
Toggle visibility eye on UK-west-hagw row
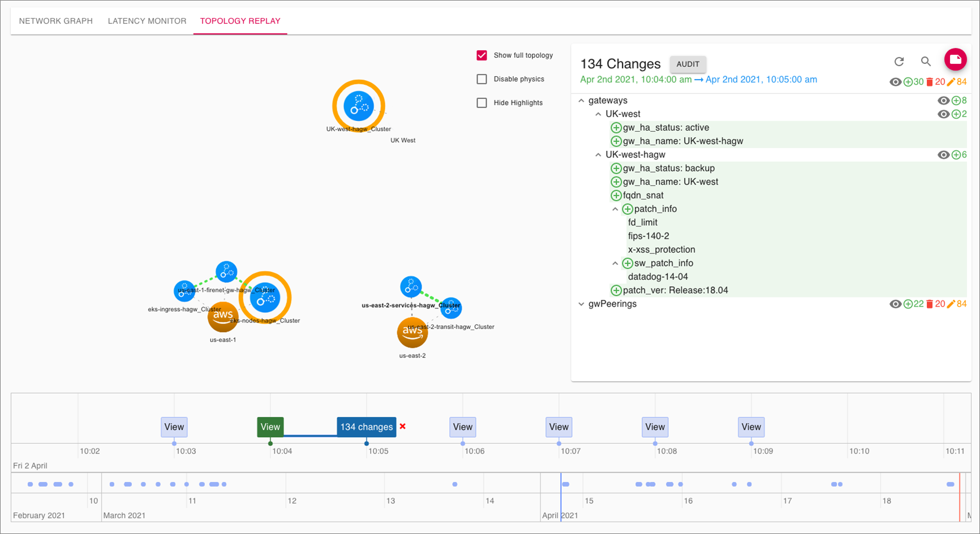pos(943,155)
